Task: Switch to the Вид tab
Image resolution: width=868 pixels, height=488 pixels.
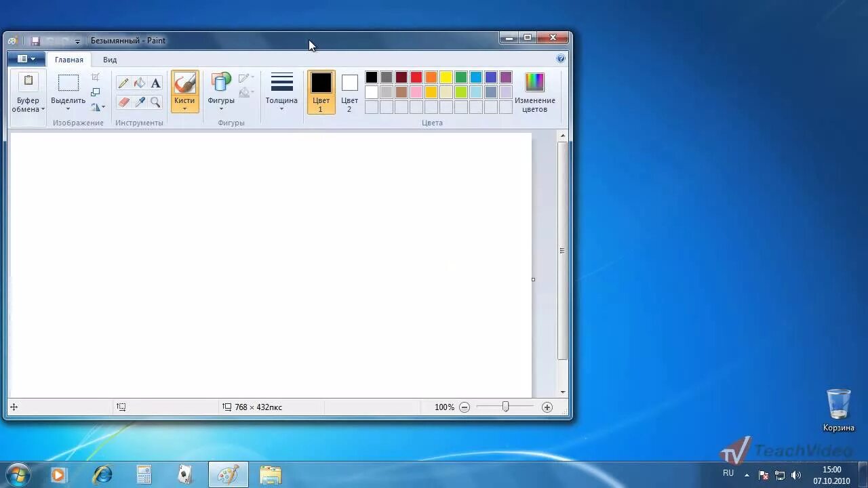Action: [110, 60]
